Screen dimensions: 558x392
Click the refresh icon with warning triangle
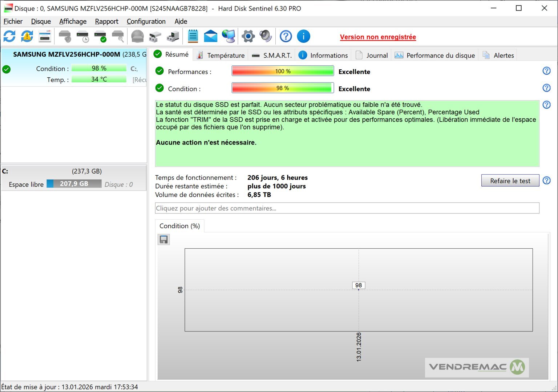tap(27, 36)
